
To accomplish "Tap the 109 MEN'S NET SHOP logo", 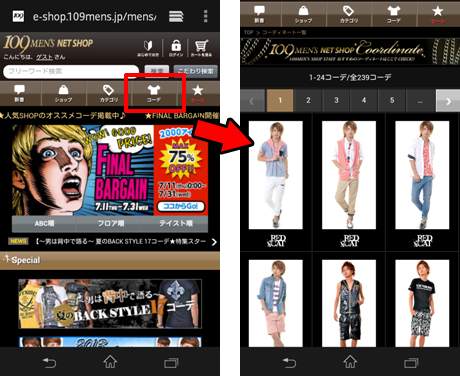I will [48, 44].
